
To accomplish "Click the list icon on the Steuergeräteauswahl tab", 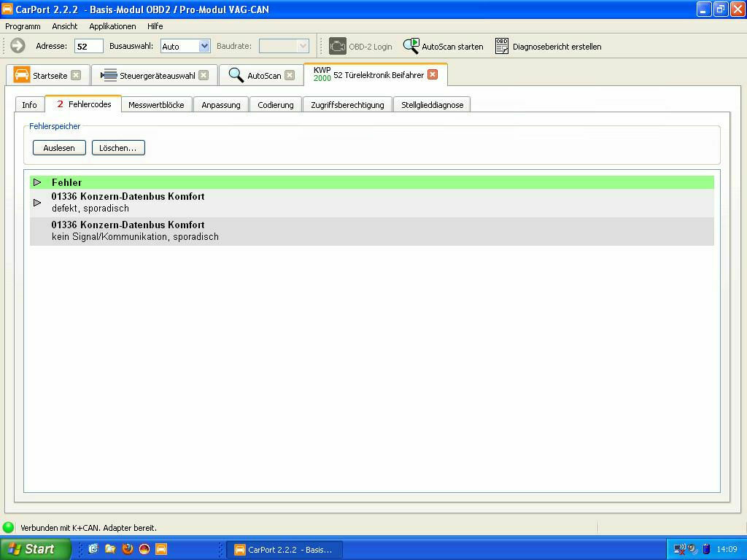I will tap(109, 75).
